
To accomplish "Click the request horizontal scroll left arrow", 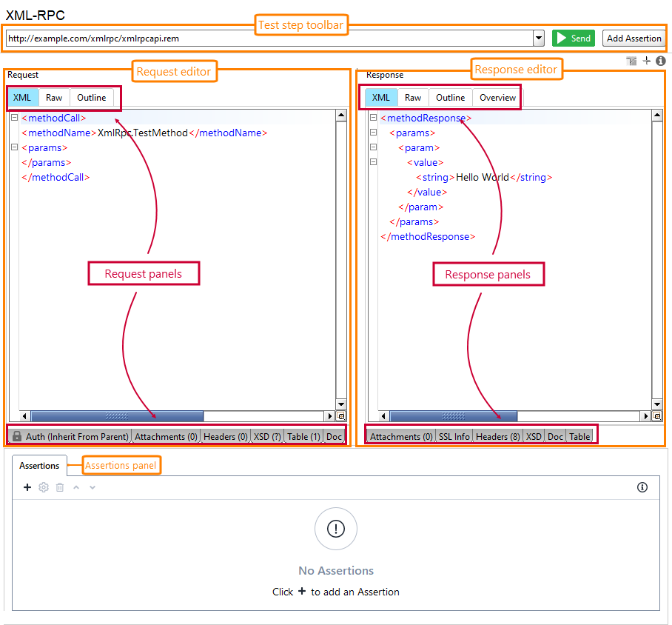I will (24, 416).
